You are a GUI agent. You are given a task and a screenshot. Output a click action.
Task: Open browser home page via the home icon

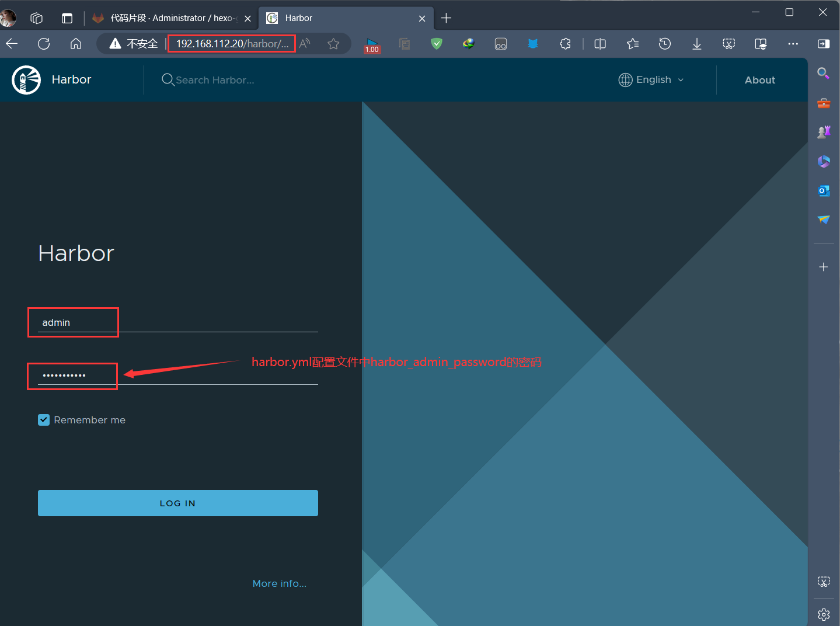[76, 44]
